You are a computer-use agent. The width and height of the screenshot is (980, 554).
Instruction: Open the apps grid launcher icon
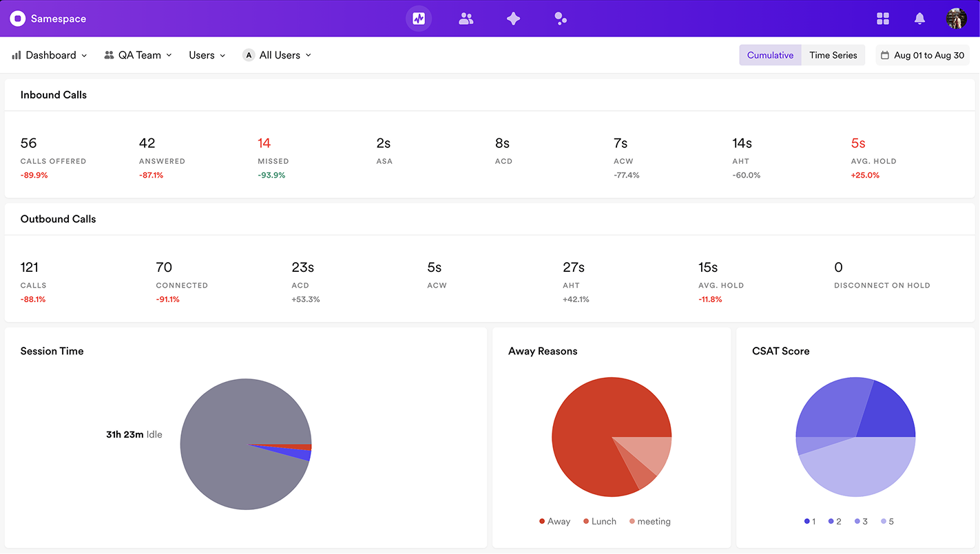tap(882, 19)
